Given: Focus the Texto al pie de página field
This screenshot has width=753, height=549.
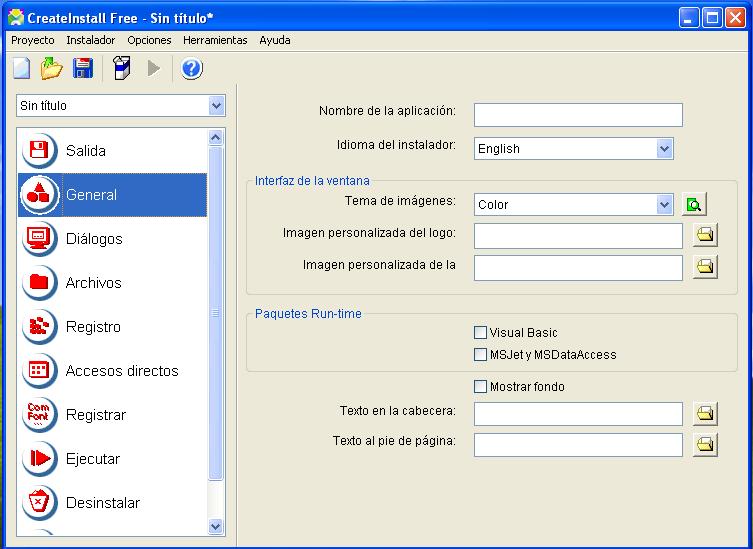Looking at the screenshot, I should coord(578,445).
